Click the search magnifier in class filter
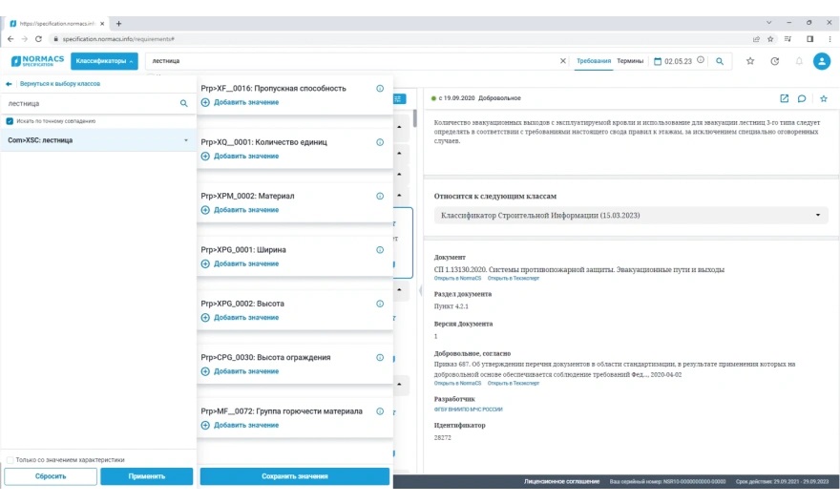Viewport: 840px width, 504px height. click(184, 103)
